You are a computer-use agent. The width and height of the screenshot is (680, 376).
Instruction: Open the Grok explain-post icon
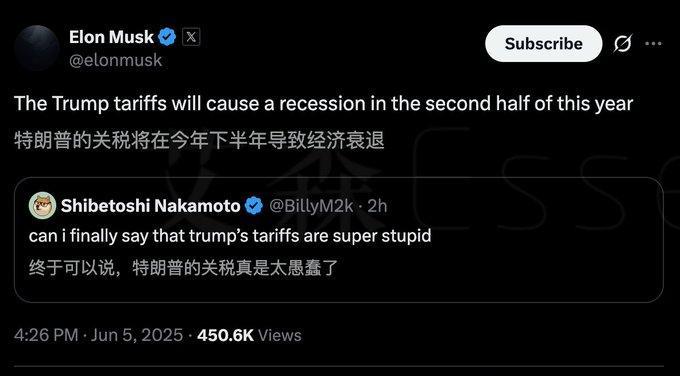point(622,43)
